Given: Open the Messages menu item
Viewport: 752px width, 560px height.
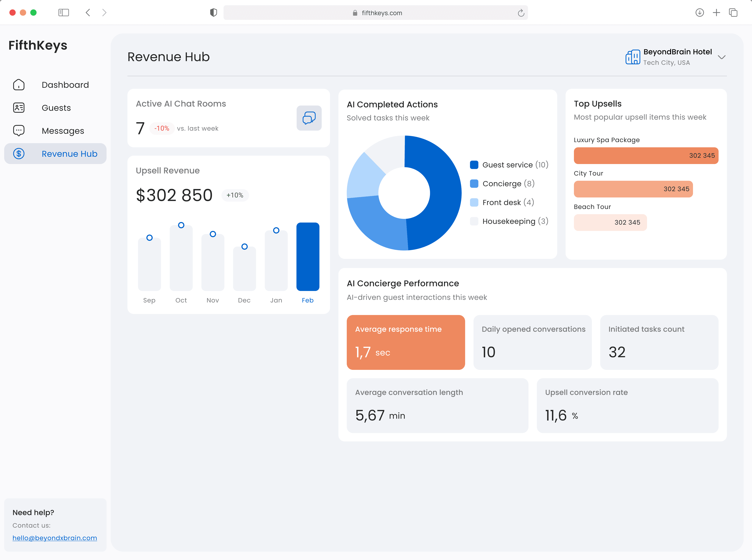Looking at the screenshot, I should coord(55,130).
